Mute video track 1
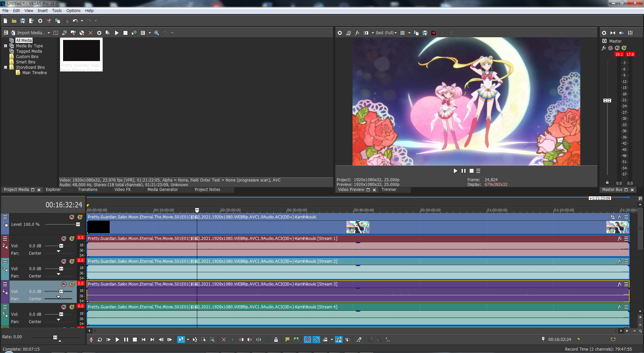The width and height of the screenshot is (644, 353). 72,217
